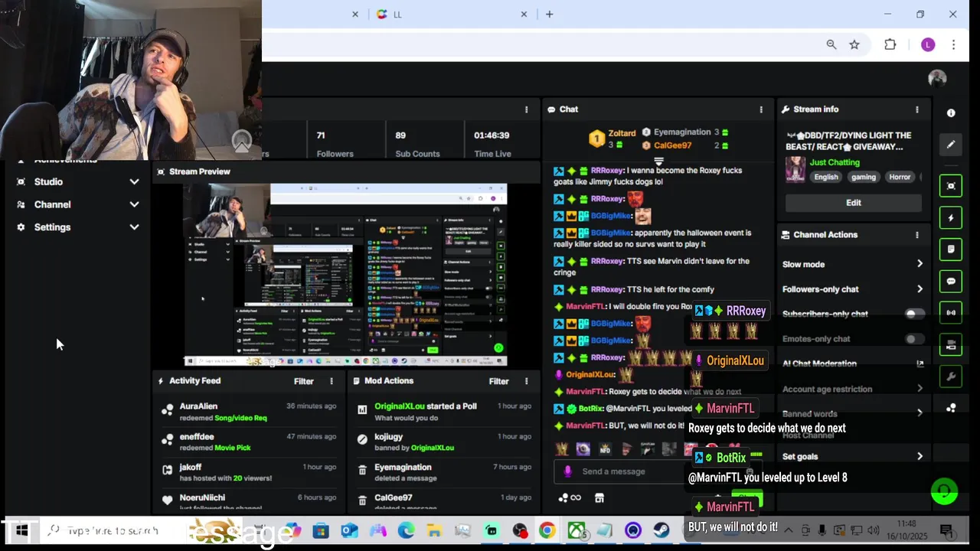Select the broadcast signal sidebar icon

[951, 313]
